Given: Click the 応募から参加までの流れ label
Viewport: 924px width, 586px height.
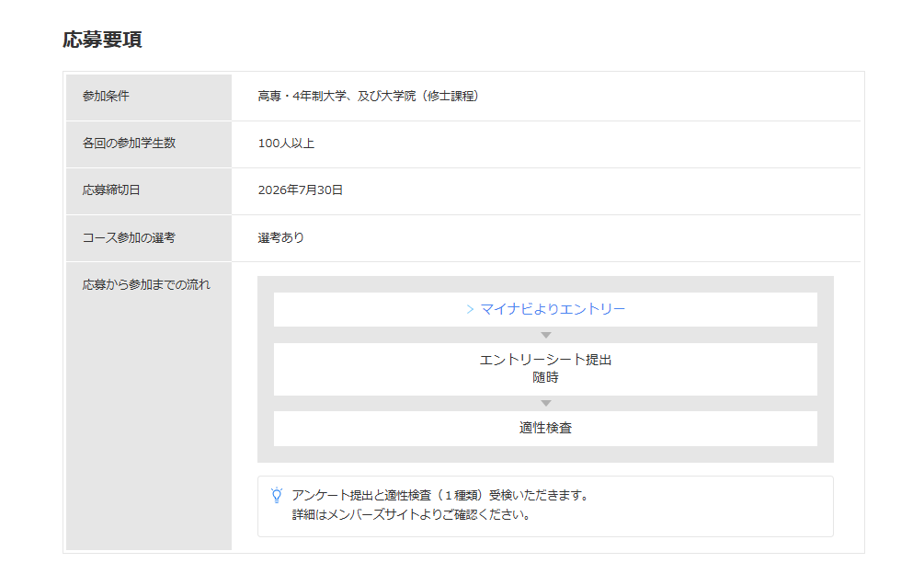Looking at the screenshot, I should coord(146,285).
